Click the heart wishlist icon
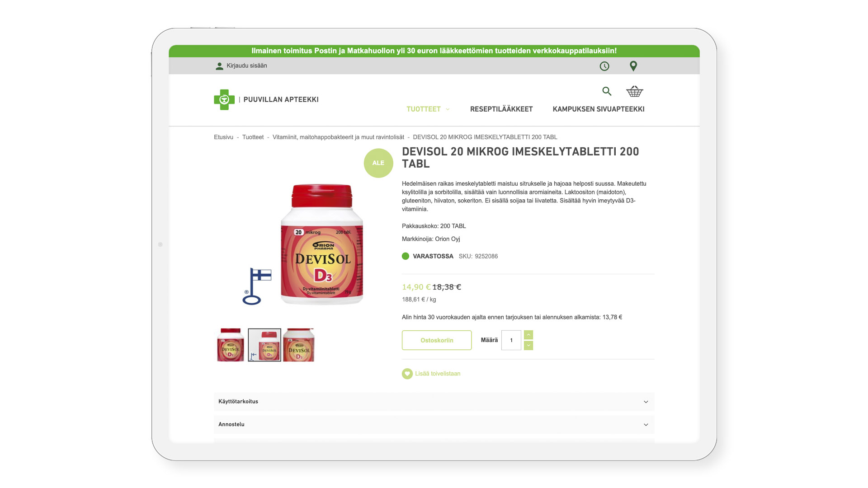868x488 pixels. pos(407,374)
